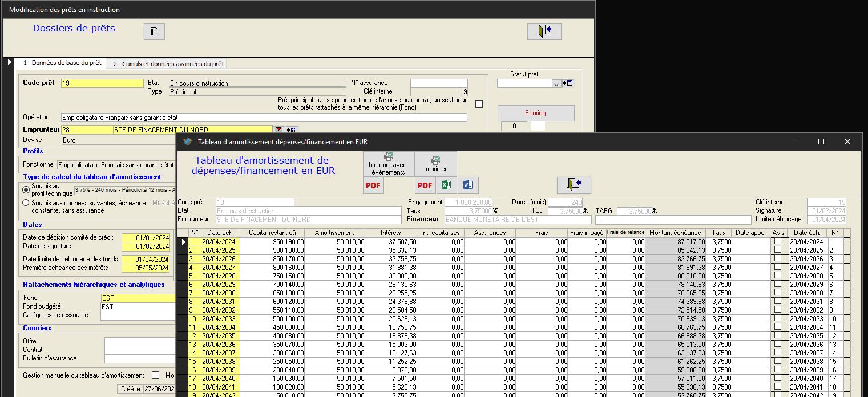Click the Durée (mois) field 240

[x=566, y=202]
